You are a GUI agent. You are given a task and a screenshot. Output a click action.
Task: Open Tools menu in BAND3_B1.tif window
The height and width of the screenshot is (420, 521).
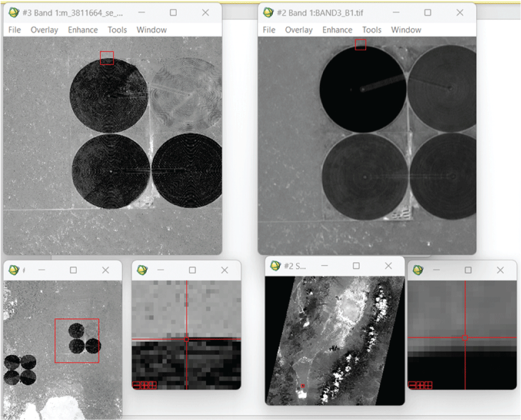click(372, 30)
